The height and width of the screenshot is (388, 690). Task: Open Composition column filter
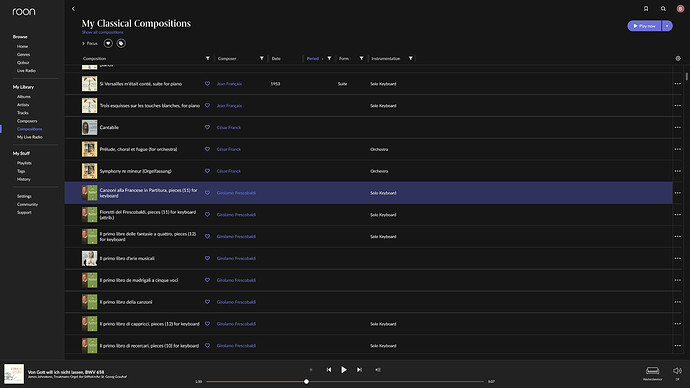coord(208,58)
